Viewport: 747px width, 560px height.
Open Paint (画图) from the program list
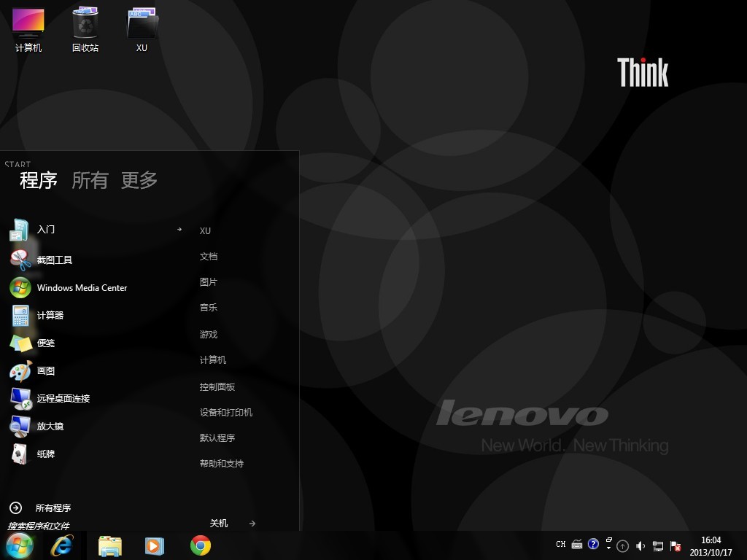point(45,371)
